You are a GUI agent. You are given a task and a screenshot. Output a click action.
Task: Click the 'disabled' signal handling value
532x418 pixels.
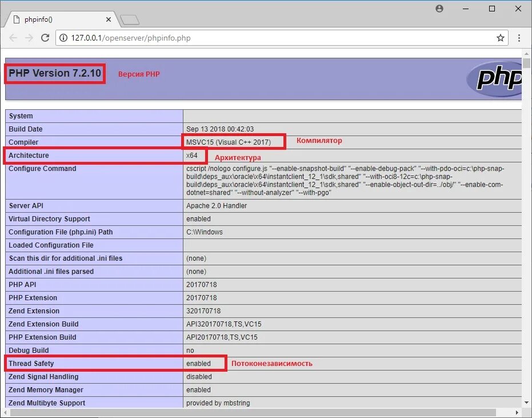click(199, 377)
